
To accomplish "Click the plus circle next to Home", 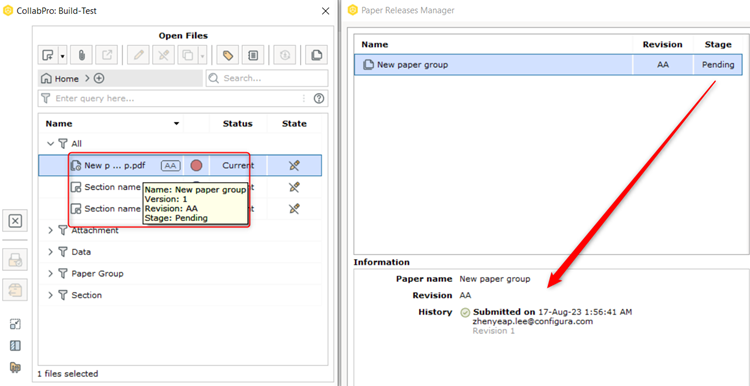I will pos(99,78).
